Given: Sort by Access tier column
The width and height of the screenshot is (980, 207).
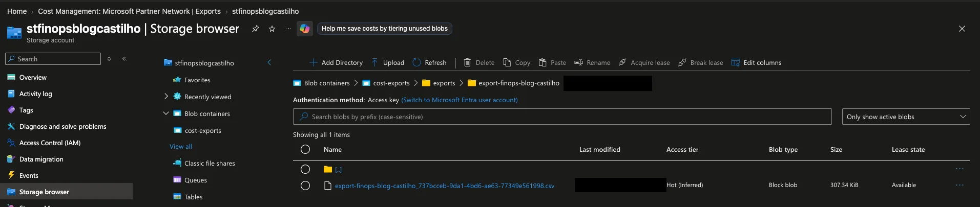Looking at the screenshot, I should click(x=682, y=149).
